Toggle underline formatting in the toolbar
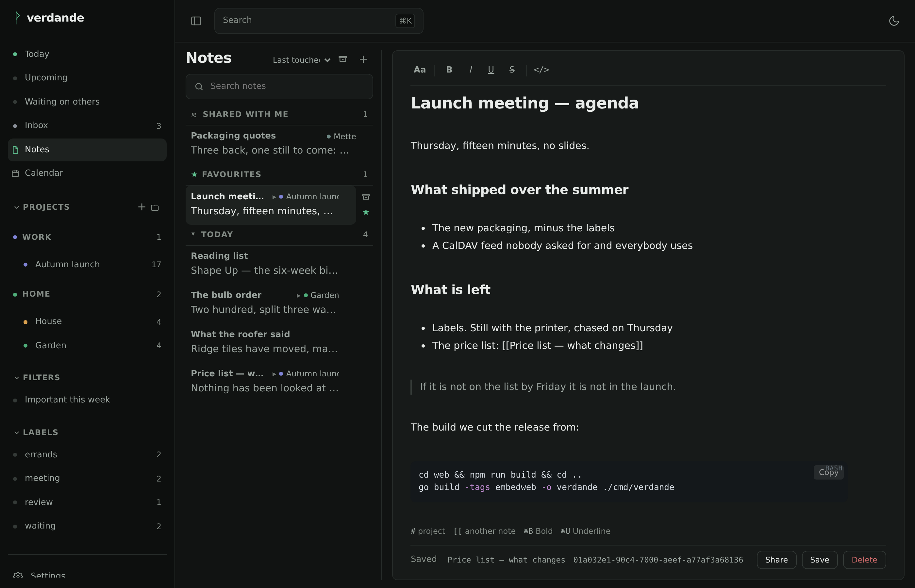 click(x=491, y=70)
